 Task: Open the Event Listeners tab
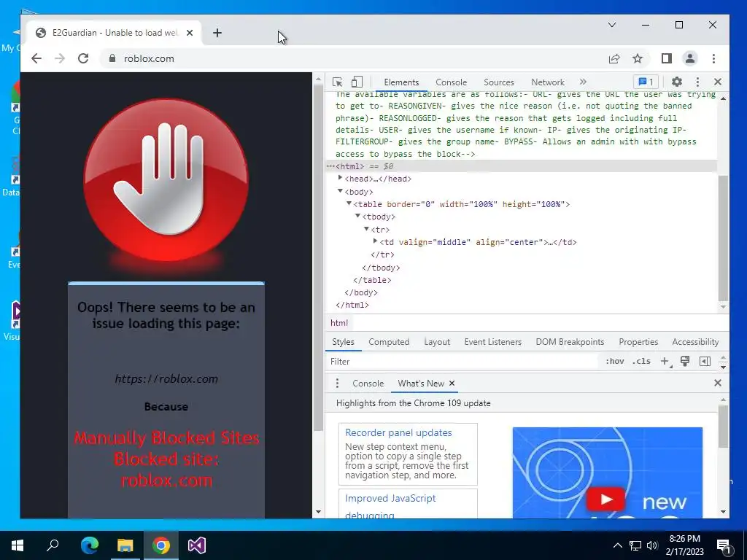click(x=492, y=342)
